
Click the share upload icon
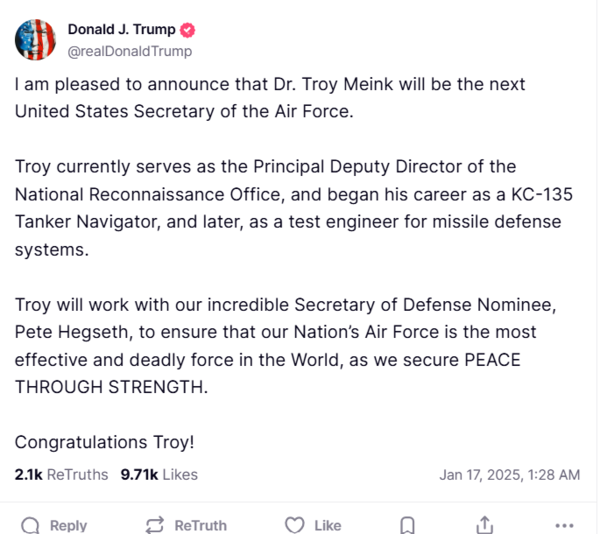tap(485, 525)
